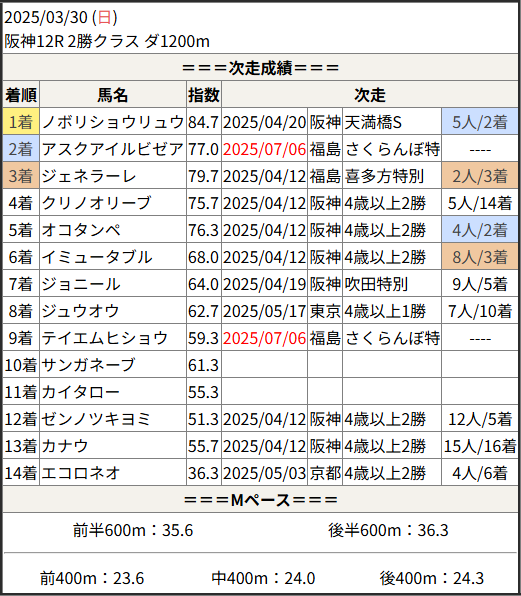Click the Mペース section header
The height and width of the screenshot is (596, 521).
click(x=260, y=499)
